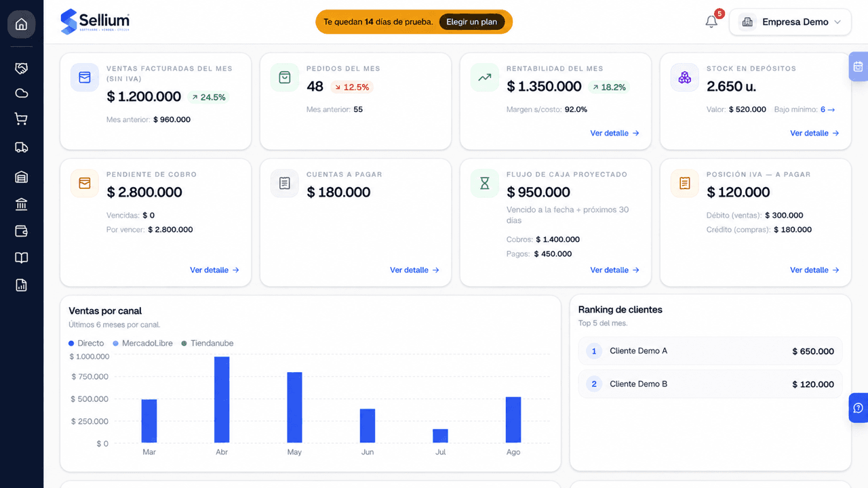Open the reports chart icon in sidebar
This screenshot has height=488, width=868.
pos(21,285)
